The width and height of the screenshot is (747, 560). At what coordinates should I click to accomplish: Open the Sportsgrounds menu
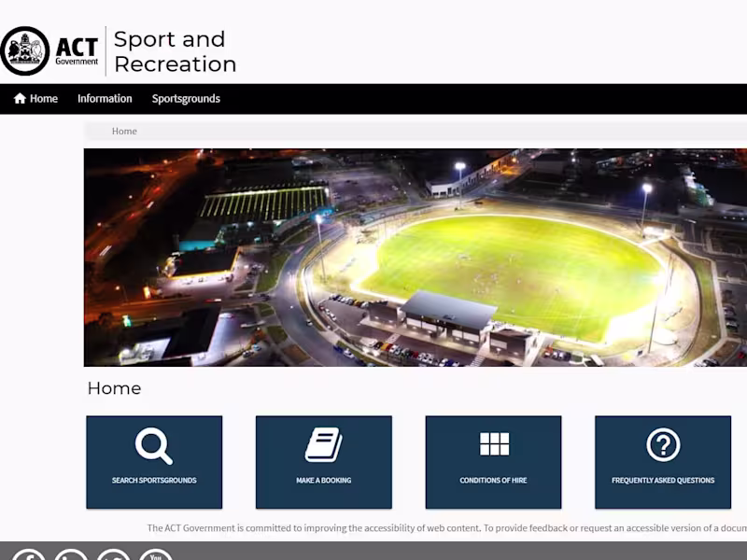186,99
